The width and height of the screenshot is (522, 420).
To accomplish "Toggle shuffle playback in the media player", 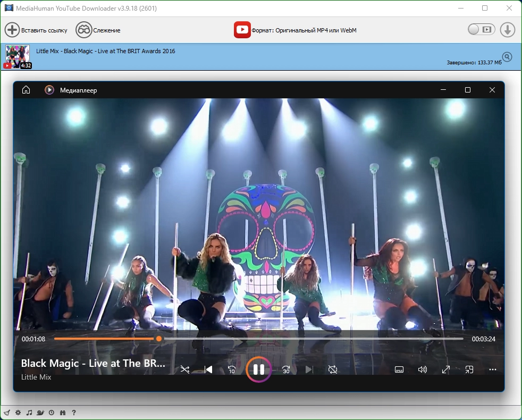I will 184,369.
